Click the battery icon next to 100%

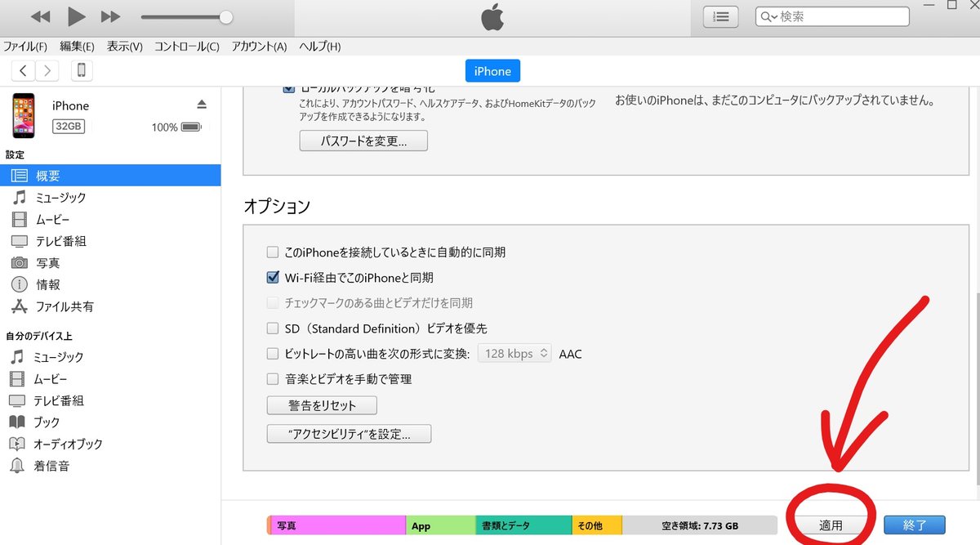pyautogui.click(x=191, y=127)
